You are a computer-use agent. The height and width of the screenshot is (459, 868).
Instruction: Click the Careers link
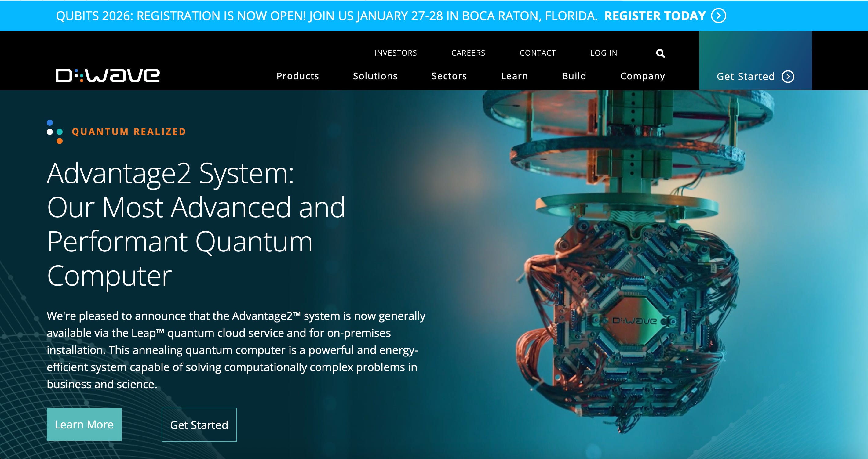tap(469, 53)
